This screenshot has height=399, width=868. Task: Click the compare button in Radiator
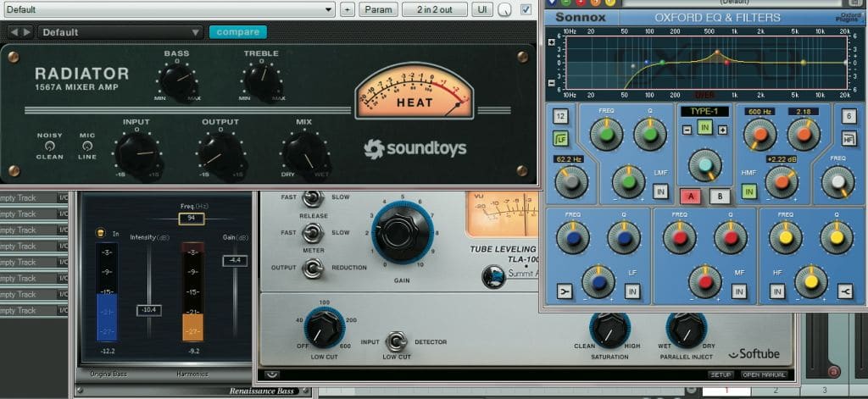(x=238, y=32)
